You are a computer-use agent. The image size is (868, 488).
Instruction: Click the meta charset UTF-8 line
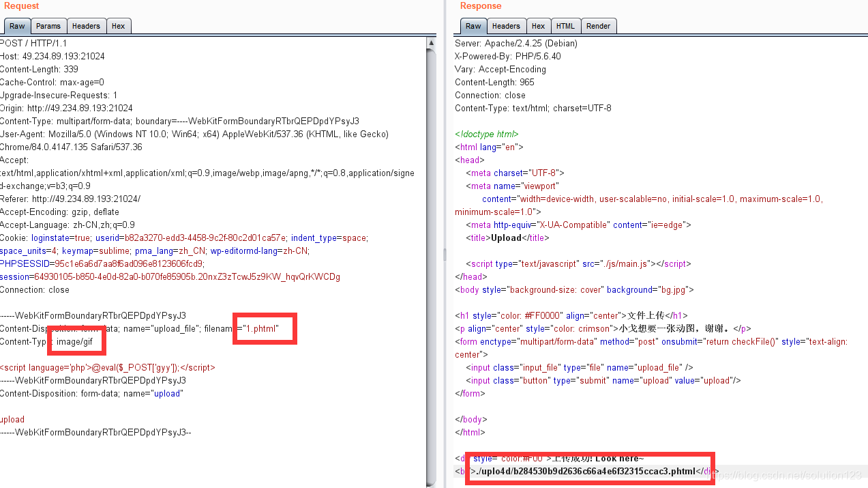pyautogui.click(x=515, y=173)
